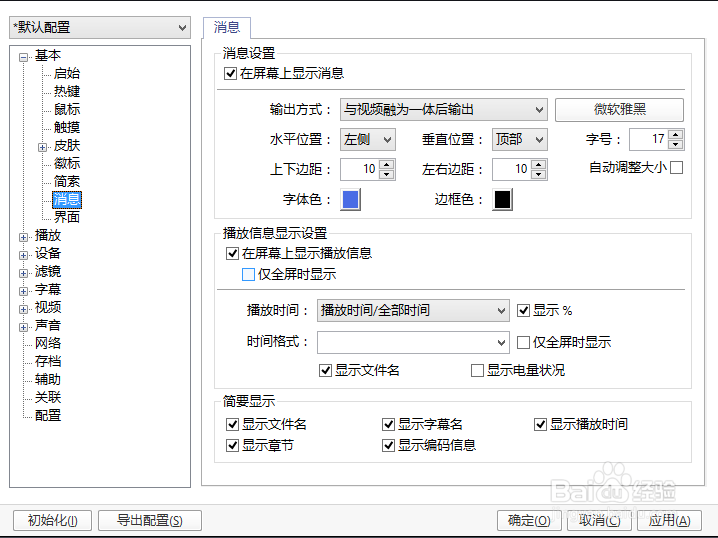Toggle 显示 % checkbox
The height and width of the screenshot is (538, 718).
(523, 310)
